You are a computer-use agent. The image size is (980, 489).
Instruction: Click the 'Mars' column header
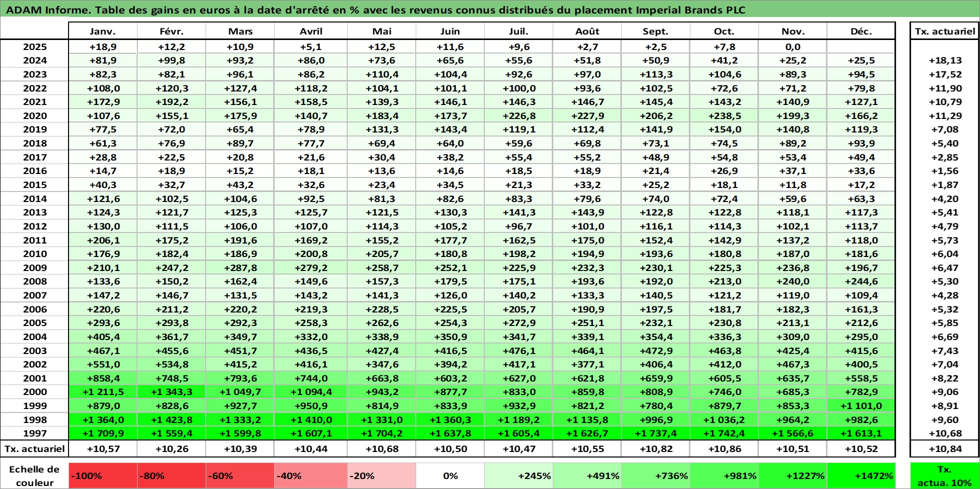pos(240,31)
